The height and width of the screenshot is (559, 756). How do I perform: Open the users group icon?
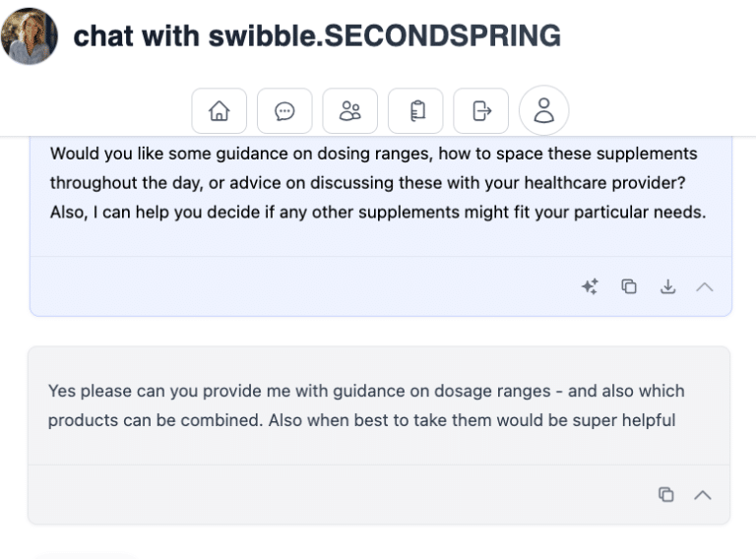pyautogui.click(x=349, y=111)
